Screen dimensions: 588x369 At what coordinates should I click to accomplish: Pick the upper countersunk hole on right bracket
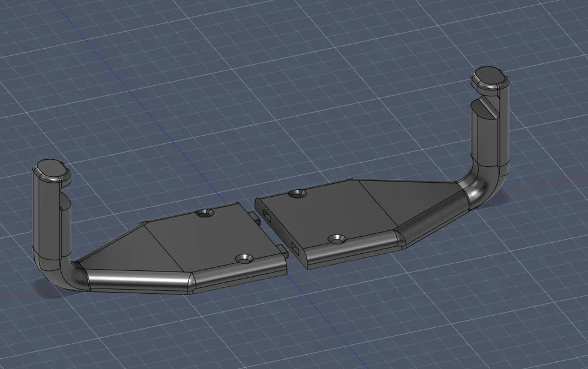tap(297, 194)
